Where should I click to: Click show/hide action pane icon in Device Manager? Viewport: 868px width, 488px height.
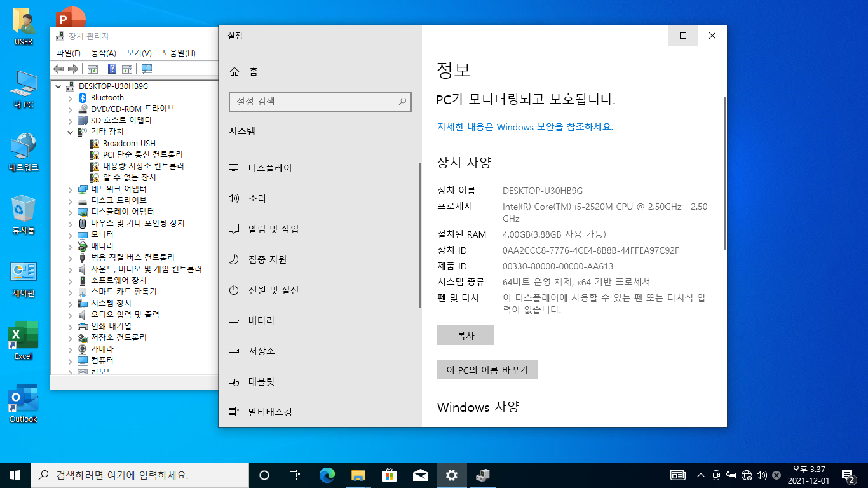coord(126,69)
